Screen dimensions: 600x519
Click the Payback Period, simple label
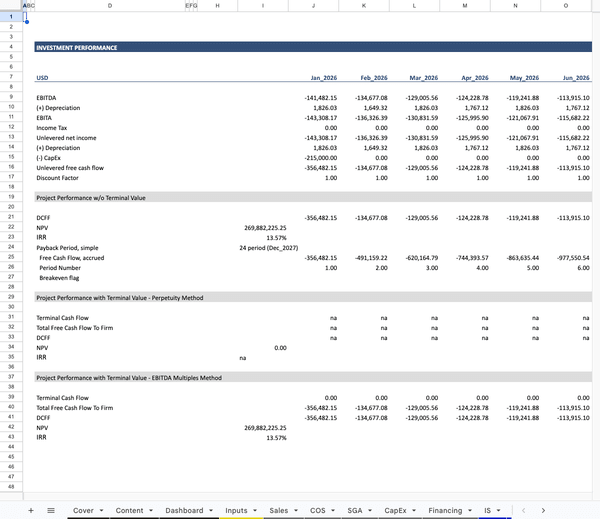(67, 248)
